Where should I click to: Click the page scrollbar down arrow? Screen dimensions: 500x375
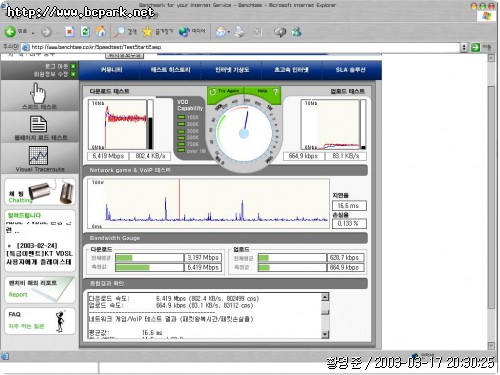click(491, 346)
